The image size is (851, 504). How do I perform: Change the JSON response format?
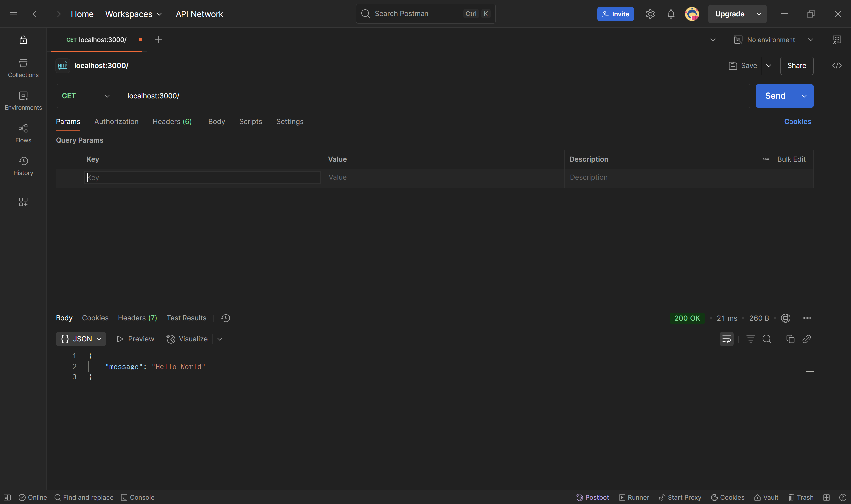[81, 339]
